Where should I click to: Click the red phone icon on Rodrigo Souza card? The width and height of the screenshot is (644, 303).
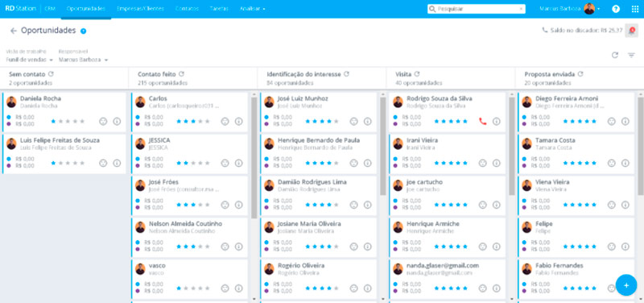(x=482, y=122)
